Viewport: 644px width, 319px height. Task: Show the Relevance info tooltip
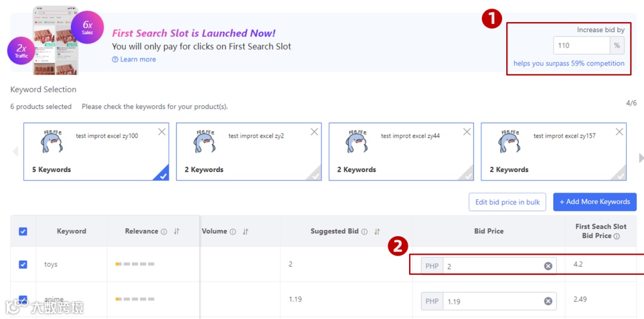pos(164,231)
